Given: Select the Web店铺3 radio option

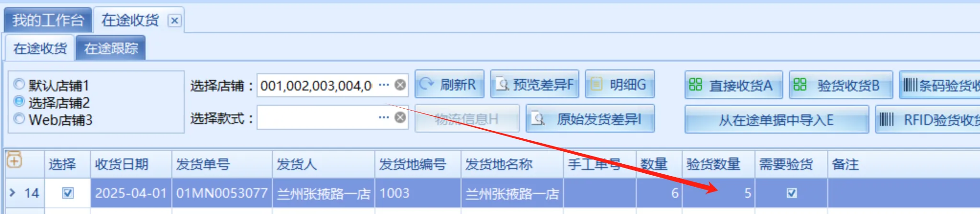Looking at the screenshot, I should pos(19,118).
